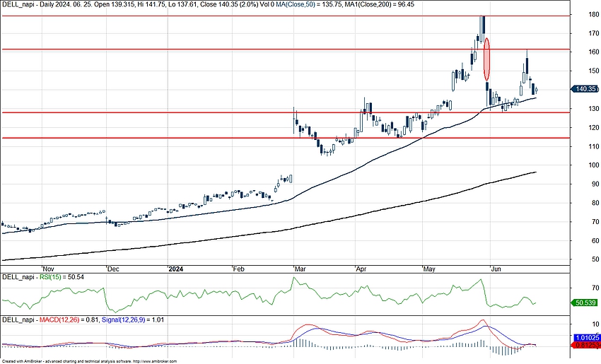Click the 0.812534 MACD value tag
Screen dimensions: 601x364
[x=587, y=345]
